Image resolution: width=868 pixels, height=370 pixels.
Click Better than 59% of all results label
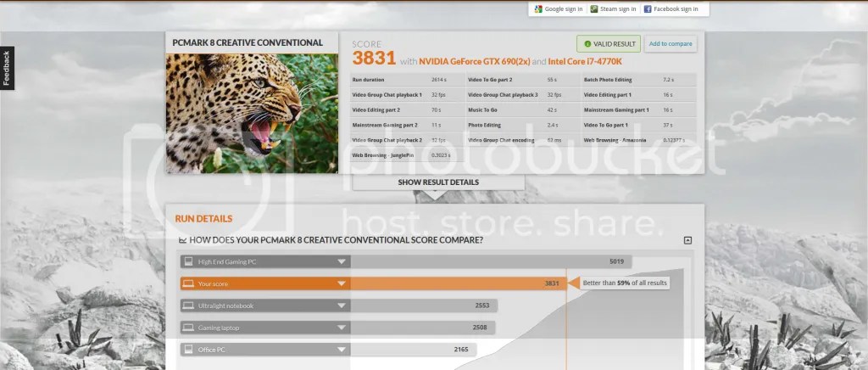point(625,283)
